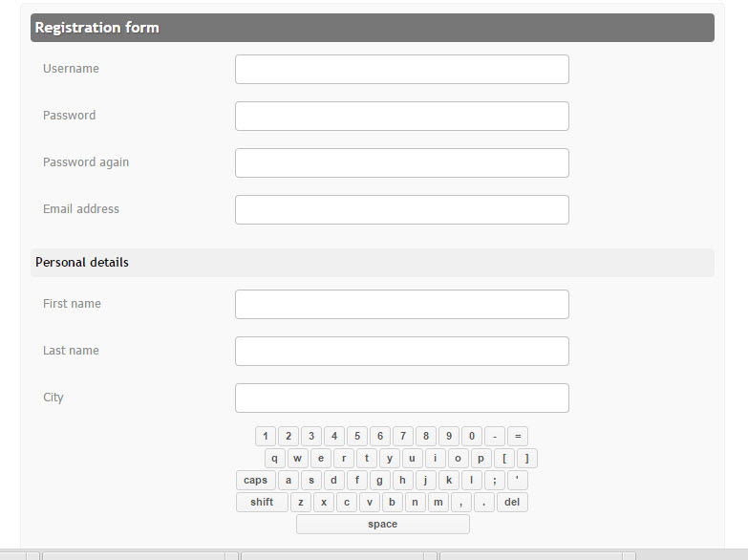Viewport: 748px width, 560px height.
Task: Hit the del key on keyboard
Action: (x=512, y=502)
